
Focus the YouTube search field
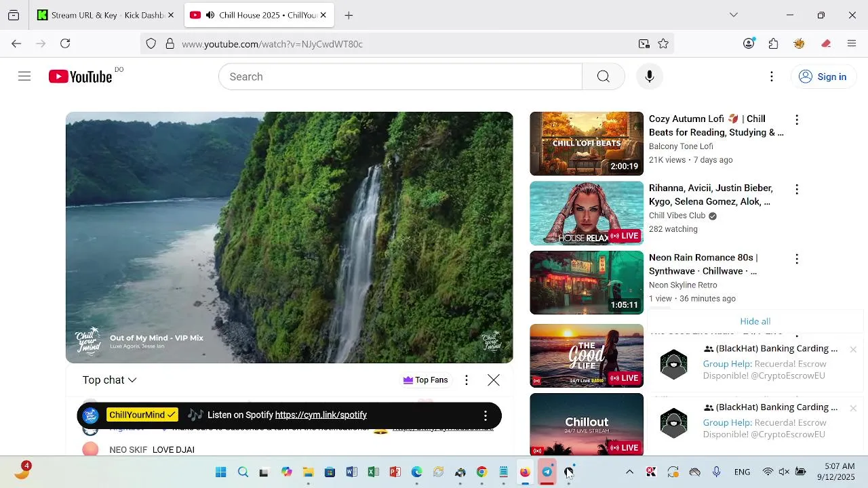400,77
